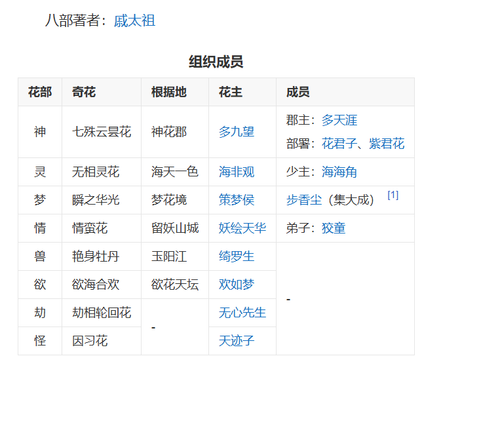Select the 欲花天坛 cell
500x423 pixels.
click(175, 285)
